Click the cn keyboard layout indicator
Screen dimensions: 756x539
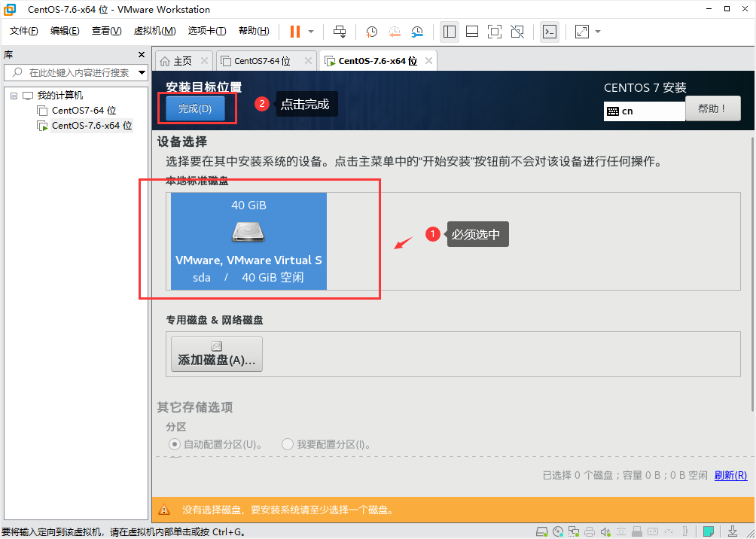(x=644, y=111)
